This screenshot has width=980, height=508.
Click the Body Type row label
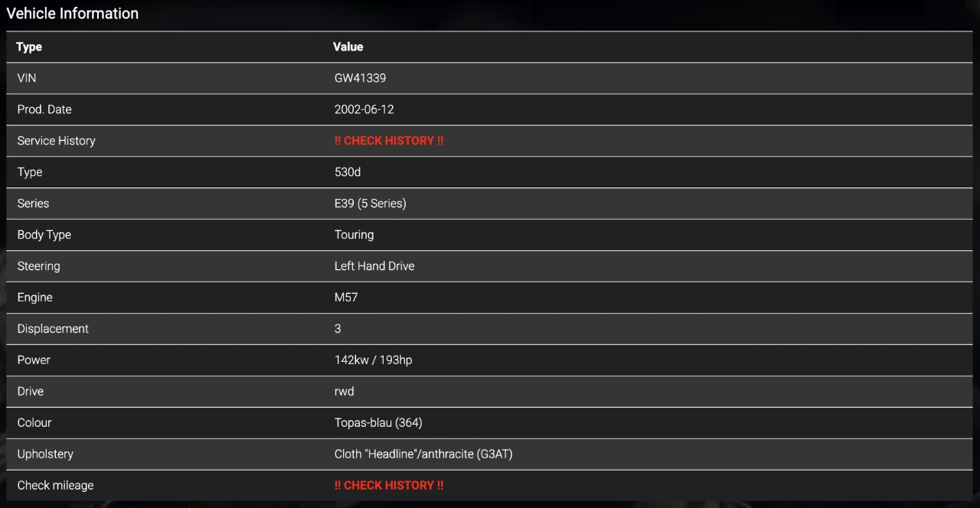click(x=44, y=235)
